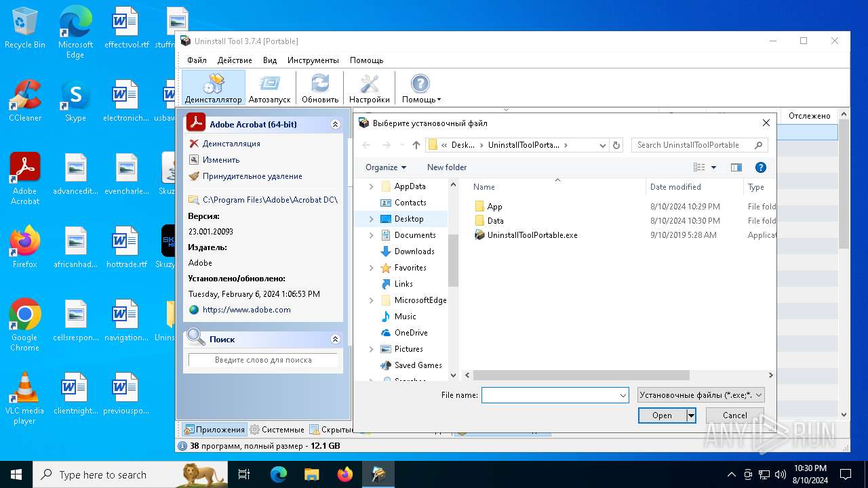
Task: Select the App folder
Action: [494, 207]
